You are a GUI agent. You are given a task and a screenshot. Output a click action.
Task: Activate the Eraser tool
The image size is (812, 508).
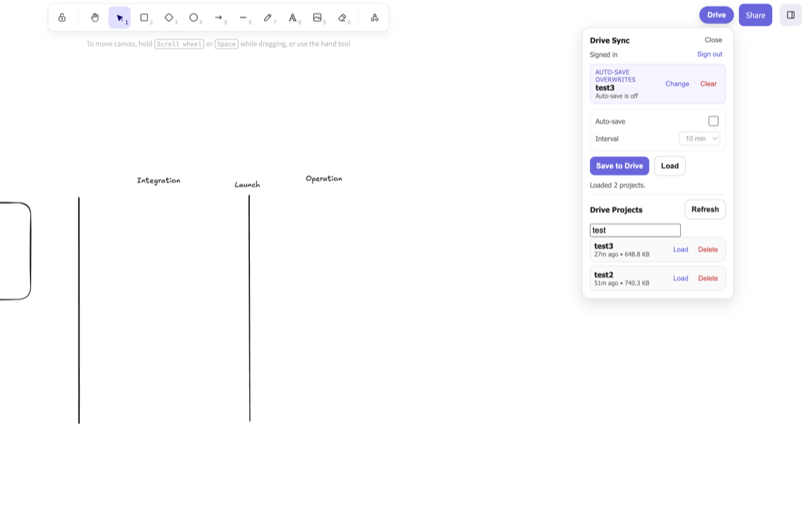pyautogui.click(x=342, y=18)
